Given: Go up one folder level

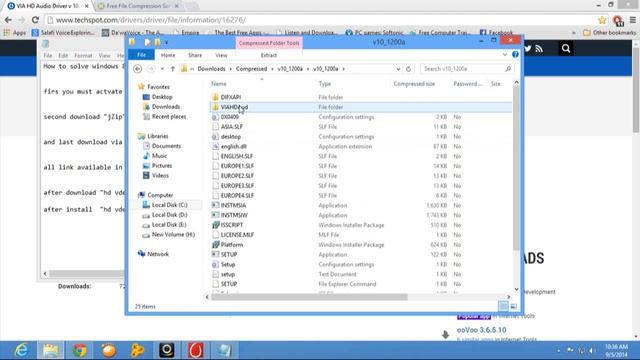Looking at the screenshot, I should [173, 69].
